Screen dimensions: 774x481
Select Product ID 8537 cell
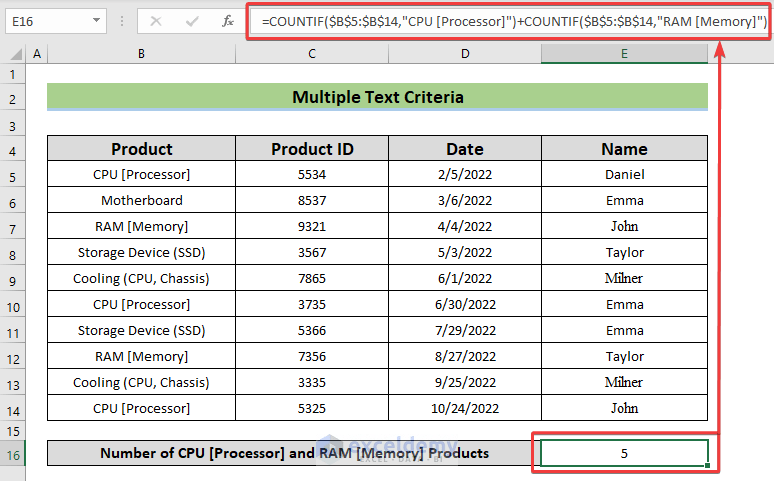[312, 200]
